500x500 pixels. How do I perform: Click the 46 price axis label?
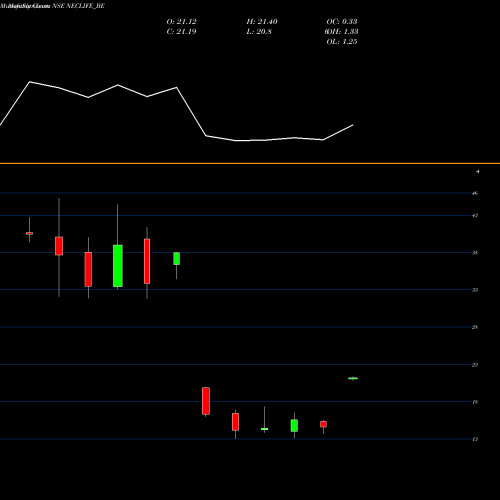tap(475, 193)
